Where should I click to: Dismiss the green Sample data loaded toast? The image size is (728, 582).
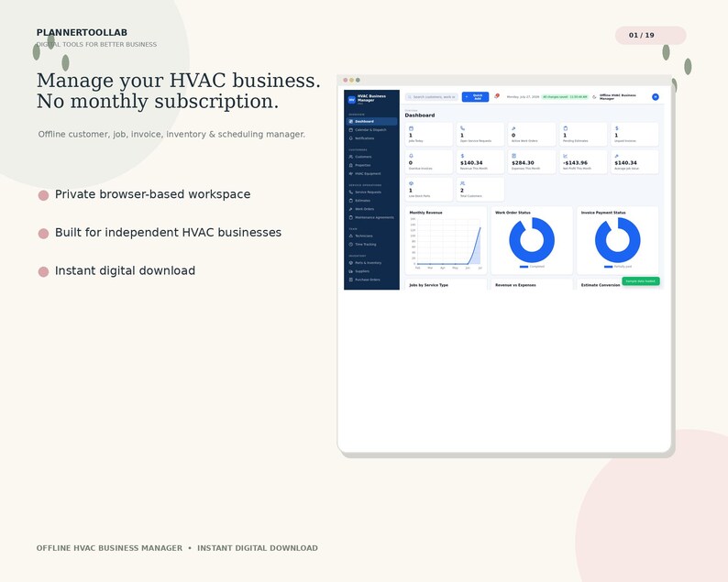[641, 280]
